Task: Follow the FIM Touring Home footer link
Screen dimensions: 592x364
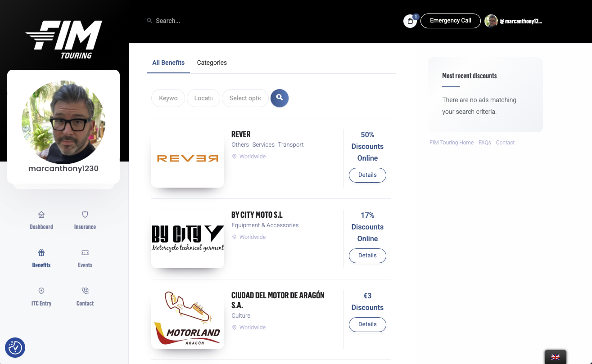Action: [x=452, y=143]
